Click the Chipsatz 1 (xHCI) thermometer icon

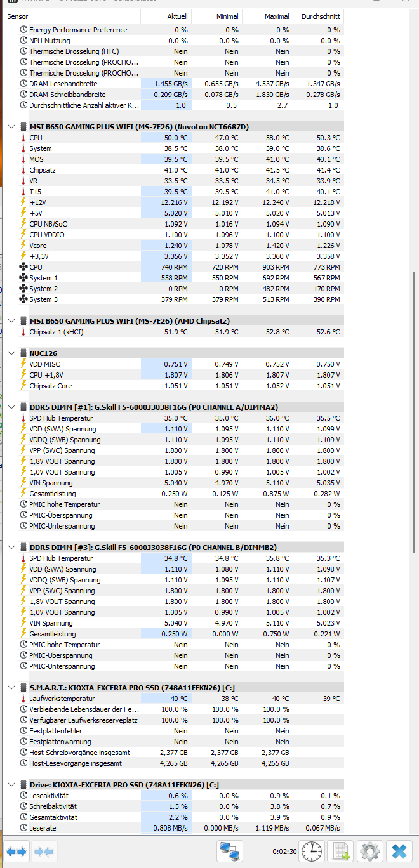click(24, 332)
